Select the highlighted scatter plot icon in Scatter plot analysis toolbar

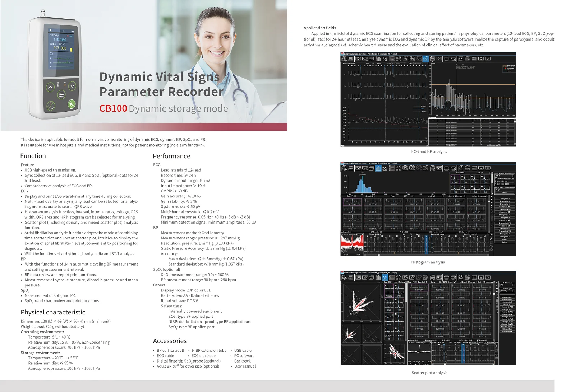[385, 277]
